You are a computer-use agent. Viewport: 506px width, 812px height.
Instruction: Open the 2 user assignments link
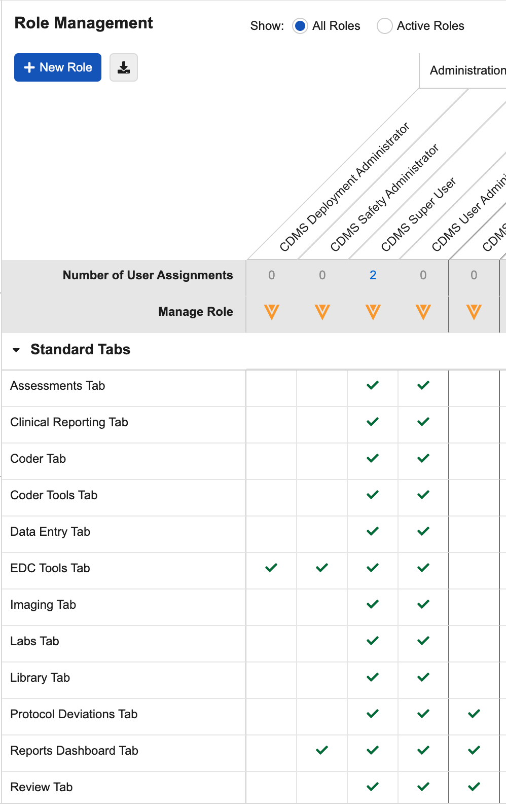[373, 275]
